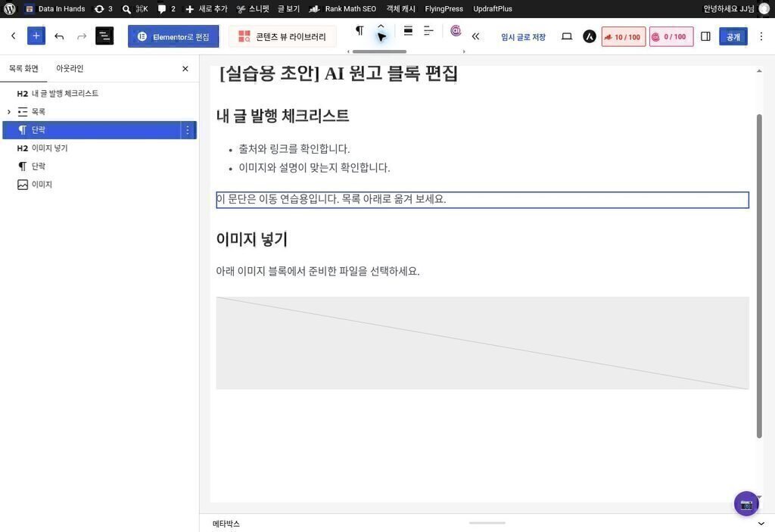Click the 메타박스 label
Viewport: 775px width, 532px height.
click(x=226, y=524)
